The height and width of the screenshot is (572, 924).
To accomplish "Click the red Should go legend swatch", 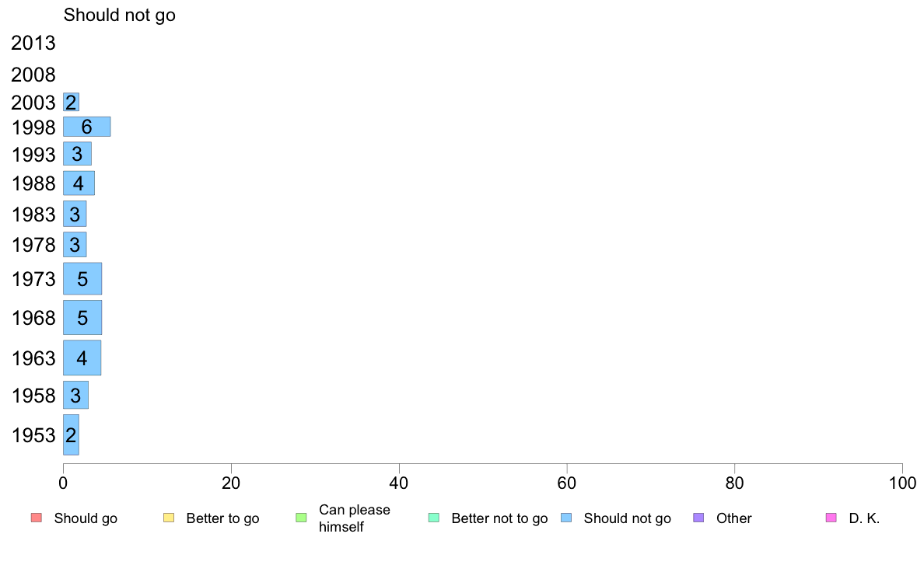I will point(37,518).
